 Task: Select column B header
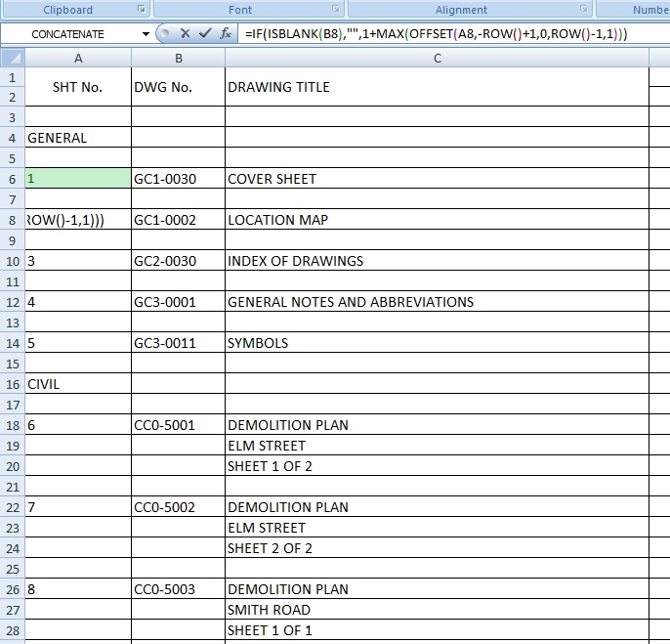179,59
